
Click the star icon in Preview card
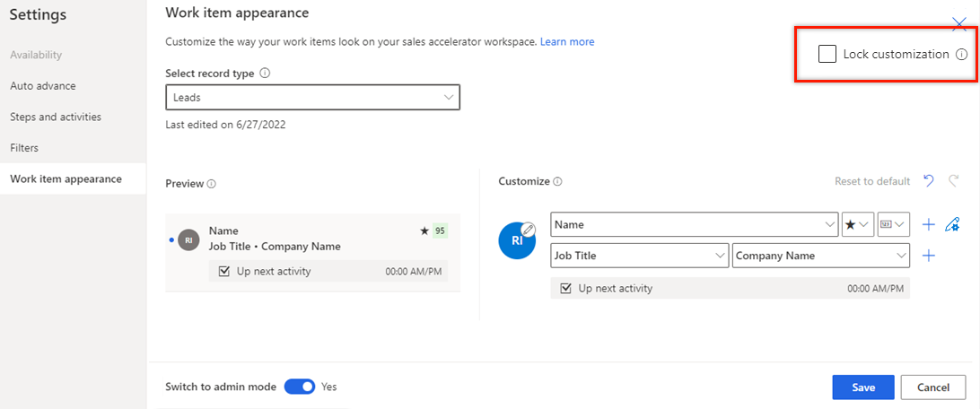(424, 231)
